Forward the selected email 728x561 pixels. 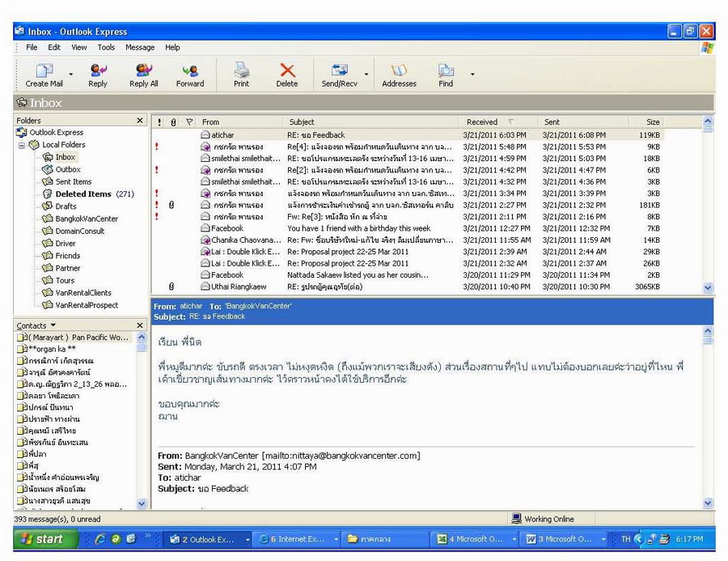[190, 74]
